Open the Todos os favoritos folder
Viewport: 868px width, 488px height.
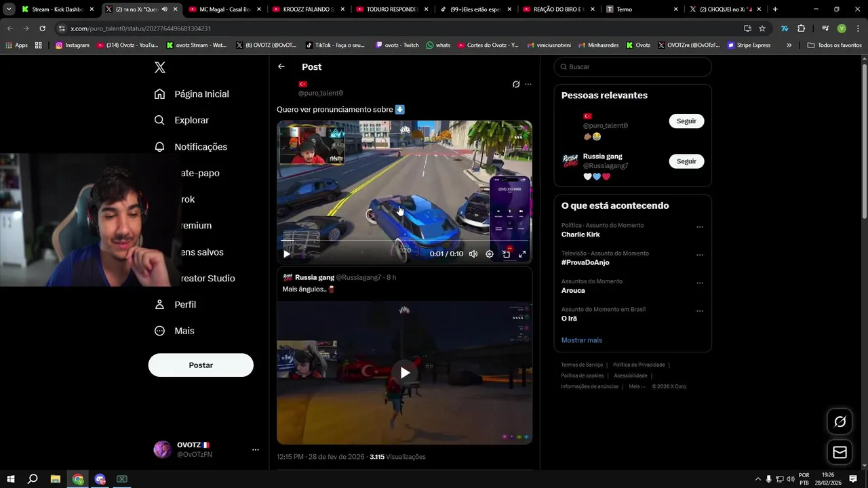point(834,45)
